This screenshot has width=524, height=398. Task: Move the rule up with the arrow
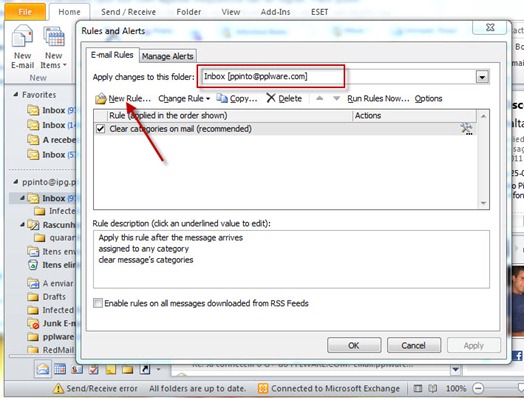tap(319, 98)
